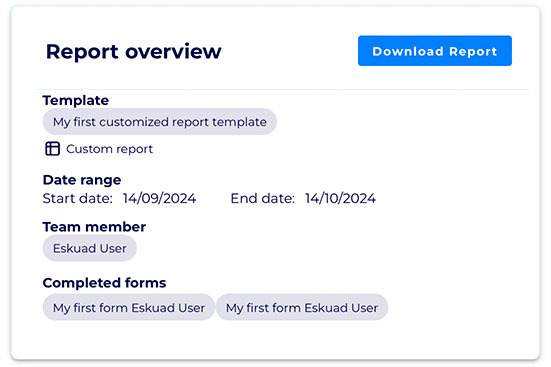Click the 'Custom report' label text
This screenshot has width=551, height=367.
109,149
